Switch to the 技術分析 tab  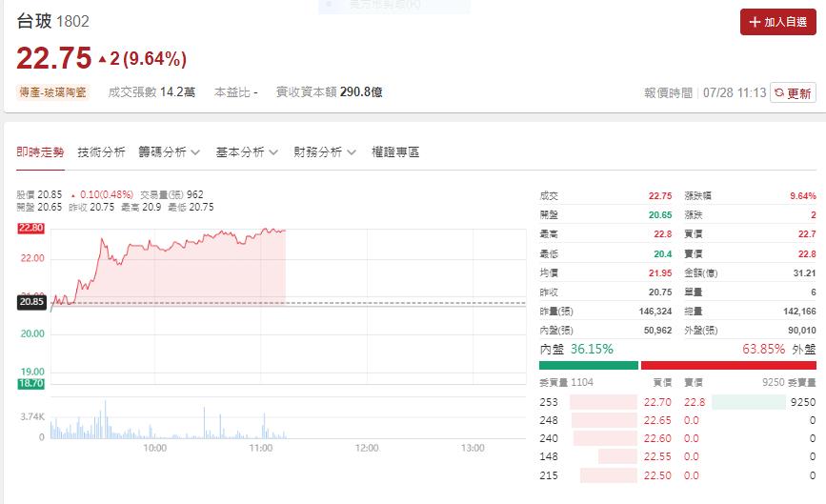click(101, 152)
